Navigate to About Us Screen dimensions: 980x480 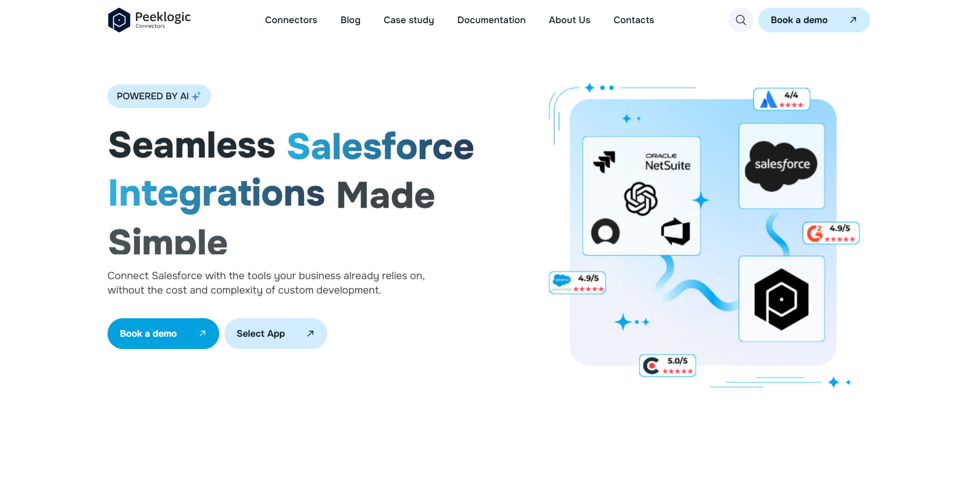tap(569, 20)
